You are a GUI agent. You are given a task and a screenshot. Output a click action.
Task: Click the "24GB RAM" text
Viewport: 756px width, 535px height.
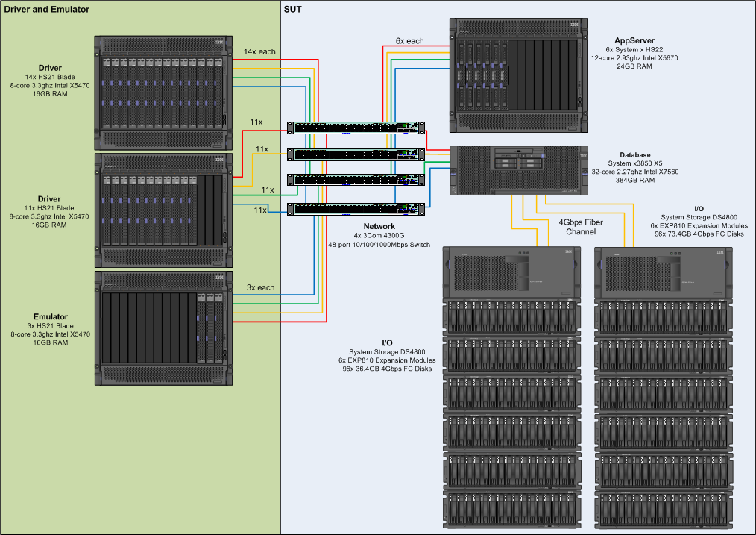pos(634,66)
